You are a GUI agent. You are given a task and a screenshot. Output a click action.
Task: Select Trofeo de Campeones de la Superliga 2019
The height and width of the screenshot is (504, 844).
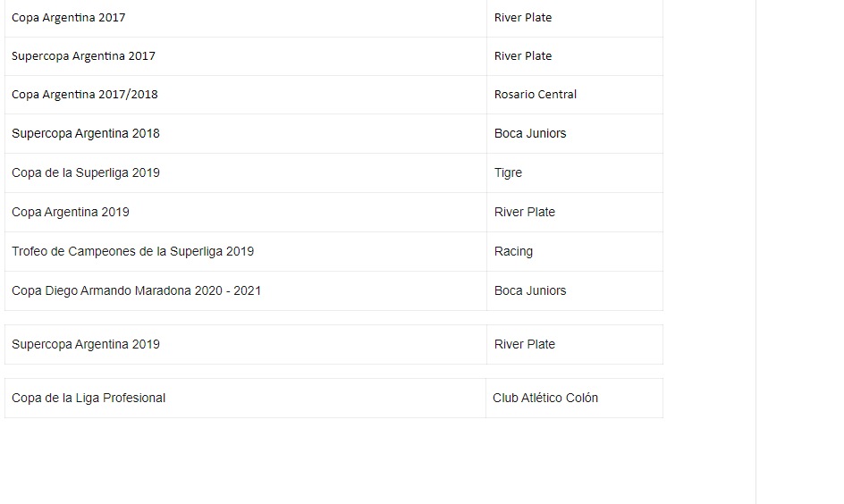click(246, 251)
